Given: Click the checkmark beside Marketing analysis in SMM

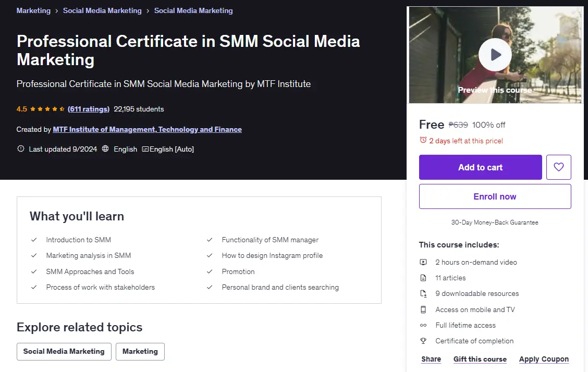Looking at the screenshot, I should (x=34, y=255).
